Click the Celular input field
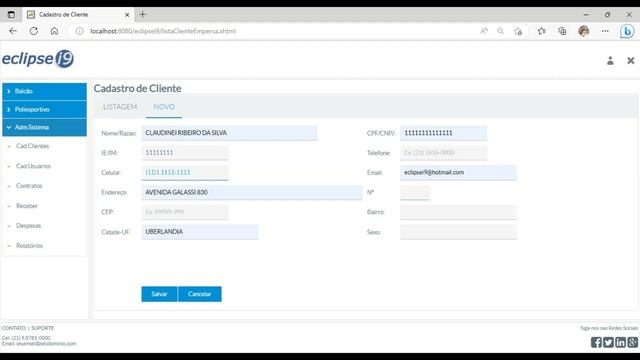Screen dimensions: 640x360 pyautogui.click(x=185, y=172)
